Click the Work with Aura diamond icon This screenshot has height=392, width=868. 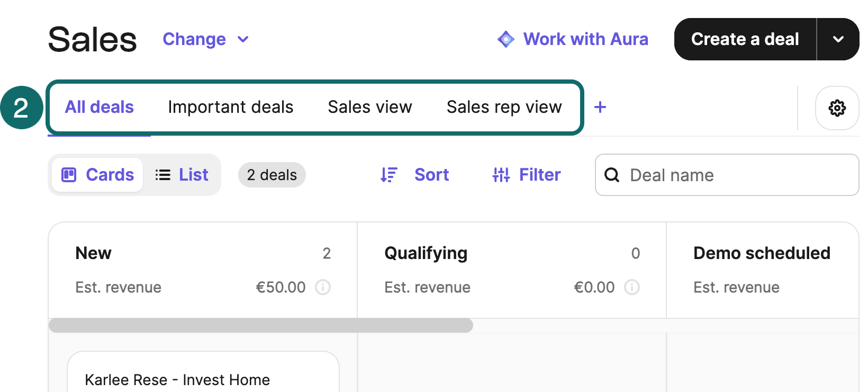[x=506, y=39]
